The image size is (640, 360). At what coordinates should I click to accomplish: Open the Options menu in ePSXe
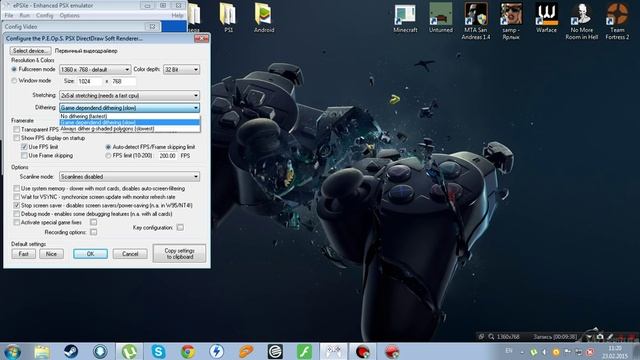69,16
